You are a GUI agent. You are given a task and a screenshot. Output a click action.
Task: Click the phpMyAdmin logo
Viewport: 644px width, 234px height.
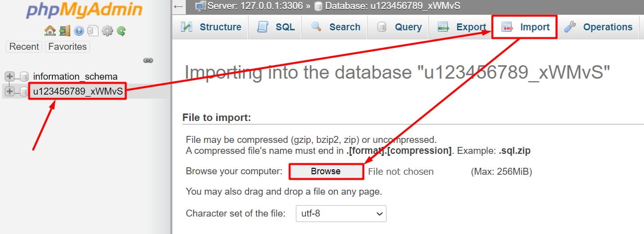click(x=84, y=10)
